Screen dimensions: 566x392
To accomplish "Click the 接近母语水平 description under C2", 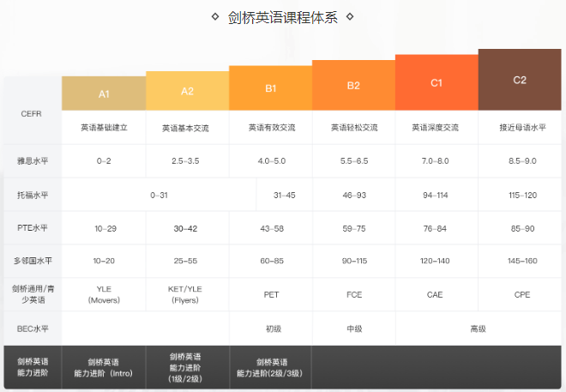I will coord(522,128).
